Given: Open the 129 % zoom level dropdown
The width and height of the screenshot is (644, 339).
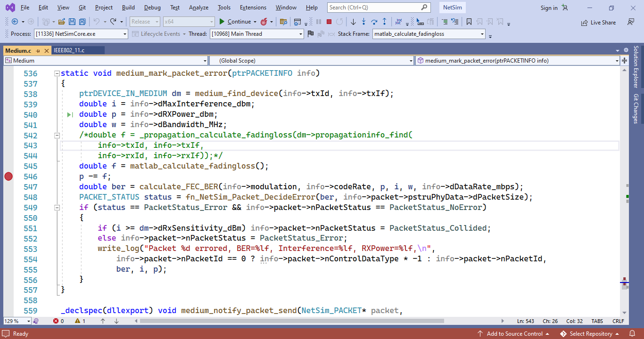Looking at the screenshot, I should [x=17, y=321].
